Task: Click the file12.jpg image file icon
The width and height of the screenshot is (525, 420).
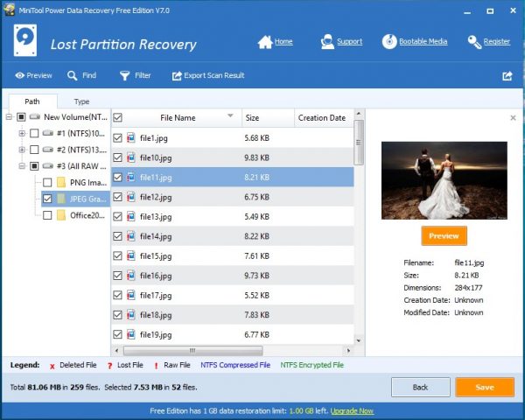Action: point(131,197)
